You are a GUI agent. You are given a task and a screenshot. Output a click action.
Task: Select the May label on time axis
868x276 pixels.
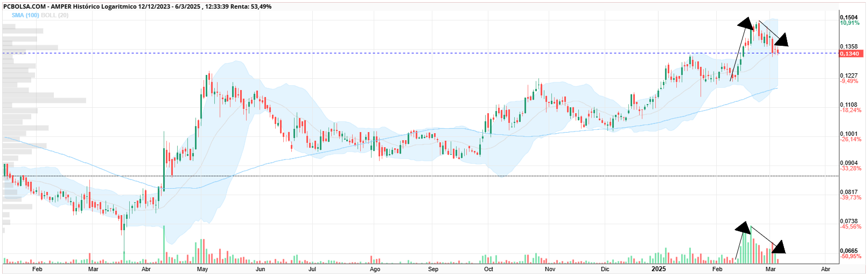tap(202, 269)
